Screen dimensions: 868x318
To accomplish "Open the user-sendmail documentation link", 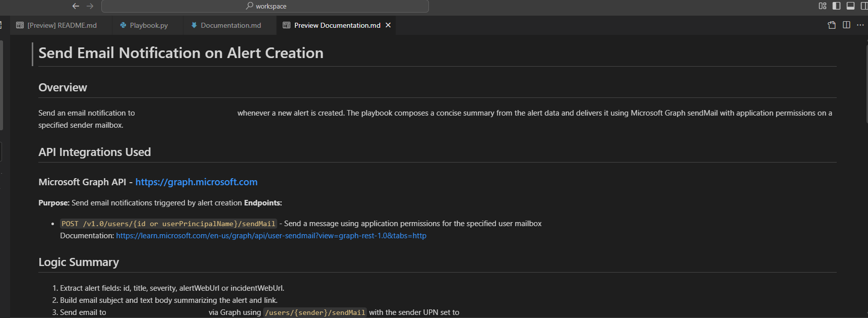I will pyautogui.click(x=271, y=236).
